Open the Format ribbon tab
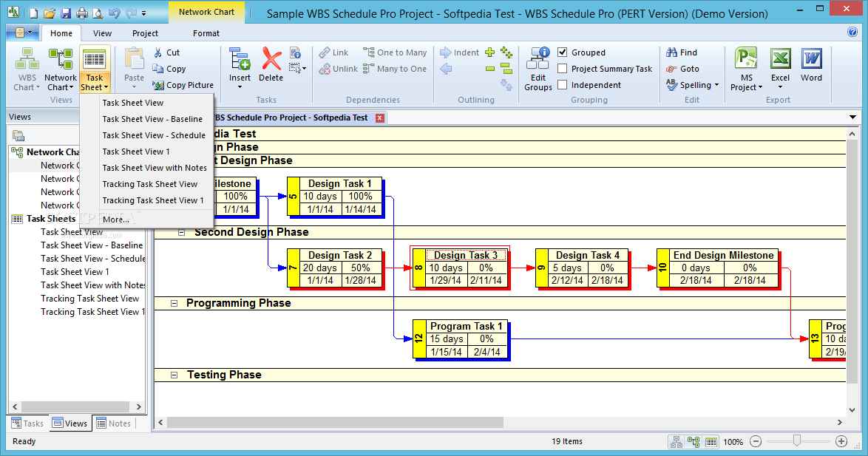The width and height of the screenshot is (868, 456). coord(206,33)
